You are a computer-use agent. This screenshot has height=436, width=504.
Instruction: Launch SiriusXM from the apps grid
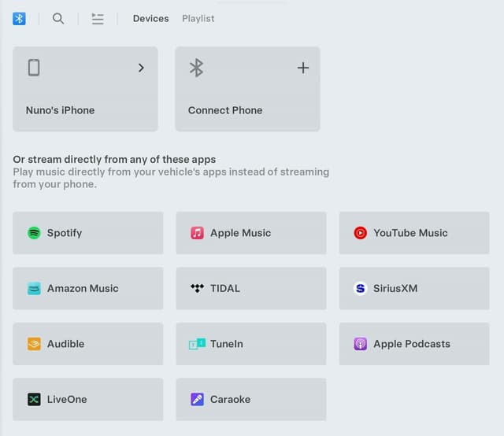[413, 289]
